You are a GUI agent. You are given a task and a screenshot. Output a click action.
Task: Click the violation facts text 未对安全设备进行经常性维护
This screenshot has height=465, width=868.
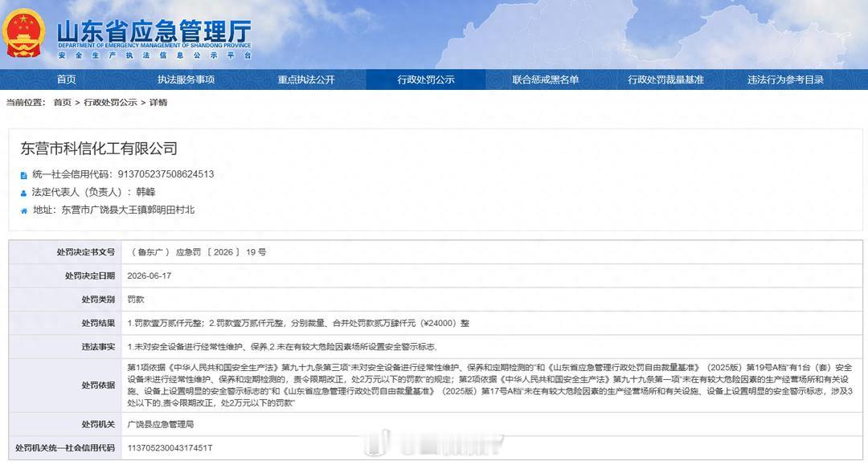pyautogui.click(x=282, y=347)
